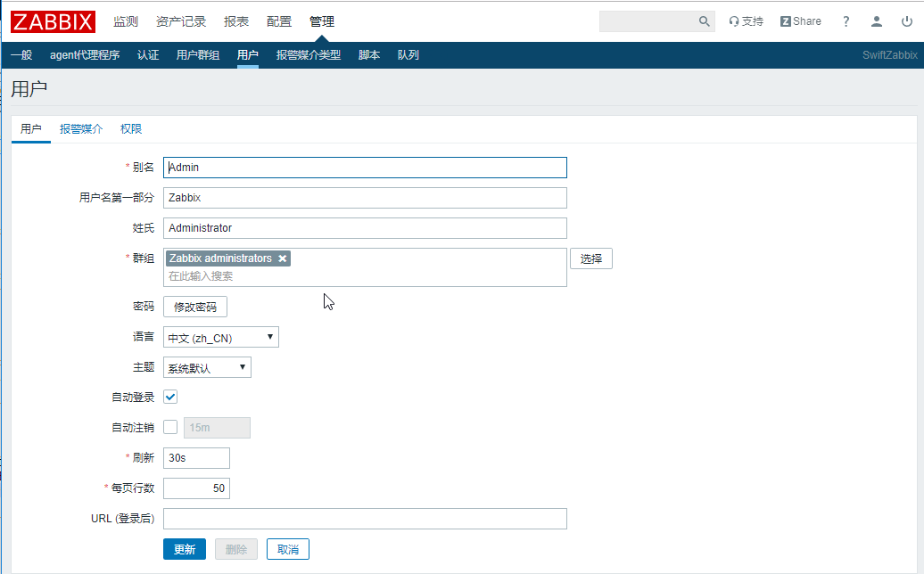Focus the 姓氏 surname field
This screenshot has width=924, height=574.
[x=365, y=228]
